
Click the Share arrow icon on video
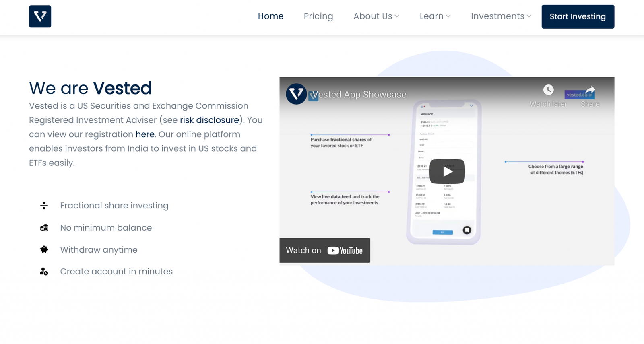(x=590, y=90)
